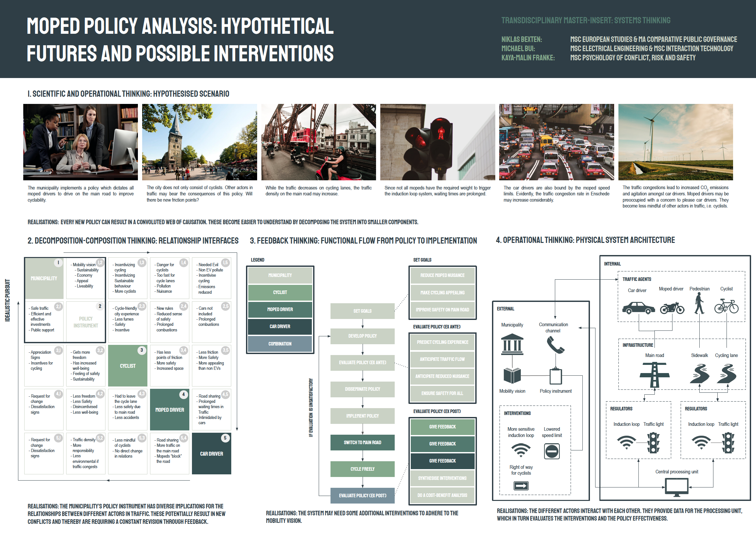The width and height of the screenshot is (756, 535).
Task: Click Traffic light icon in left Regulators box
Action: pyautogui.click(x=653, y=443)
